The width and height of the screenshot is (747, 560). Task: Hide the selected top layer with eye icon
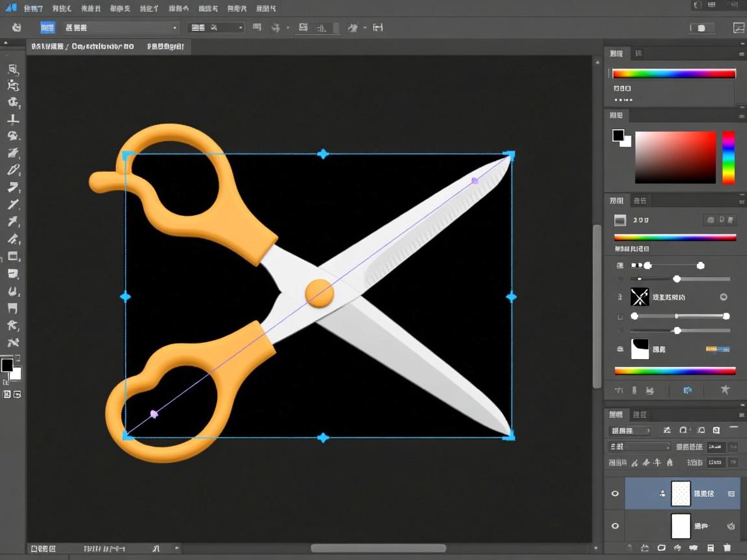pyautogui.click(x=615, y=494)
